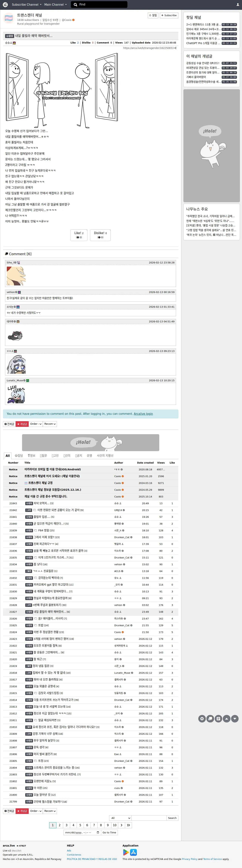Open Lunatic_Muse comment sticker image
The width and height of the screenshot is (242, 868).
pos(16,394)
